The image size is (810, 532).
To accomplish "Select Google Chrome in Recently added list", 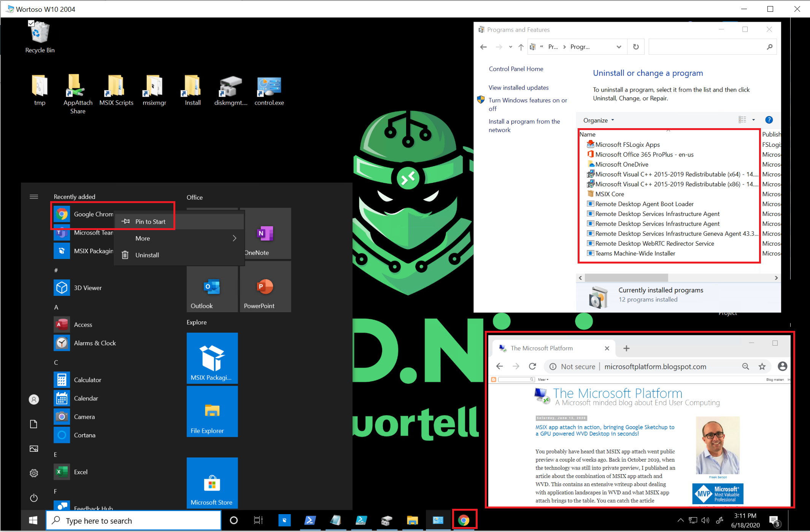I will 83,214.
